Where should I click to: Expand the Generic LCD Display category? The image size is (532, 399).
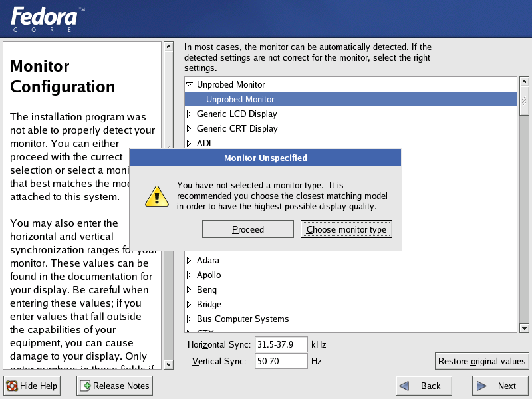click(x=189, y=114)
